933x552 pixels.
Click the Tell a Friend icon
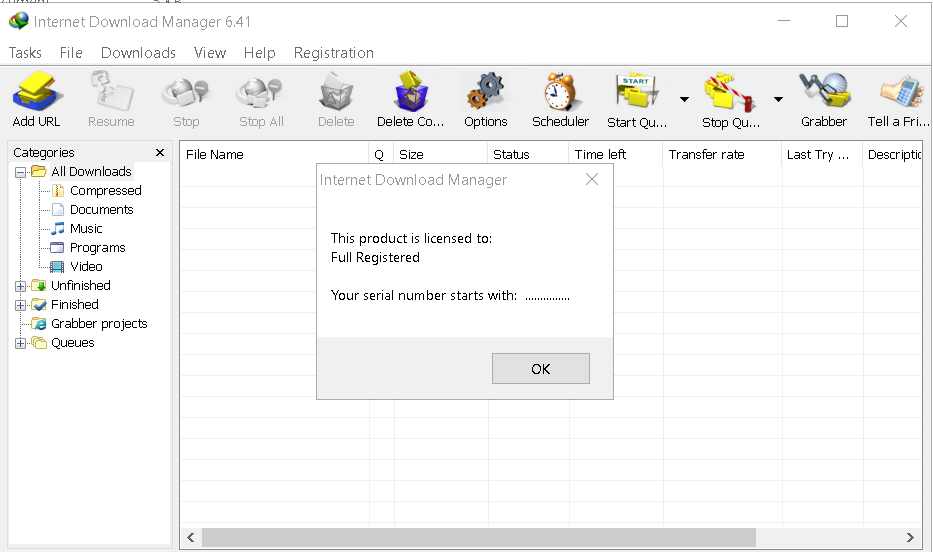tap(901, 92)
